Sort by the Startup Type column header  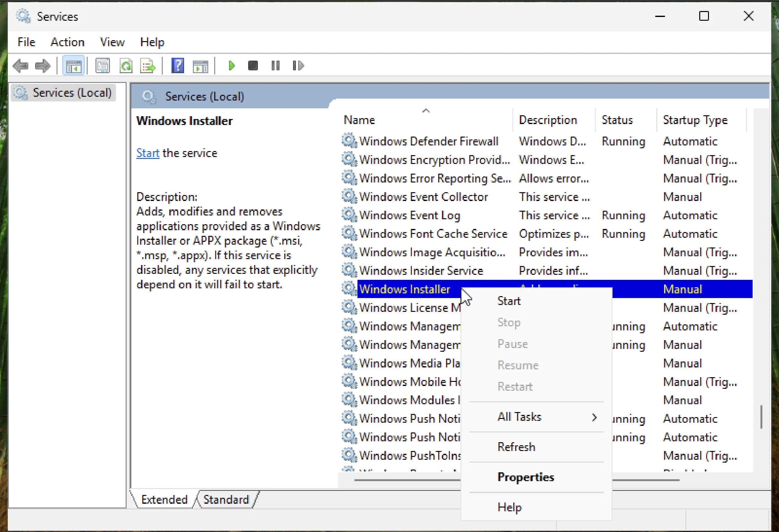coord(701,120)
